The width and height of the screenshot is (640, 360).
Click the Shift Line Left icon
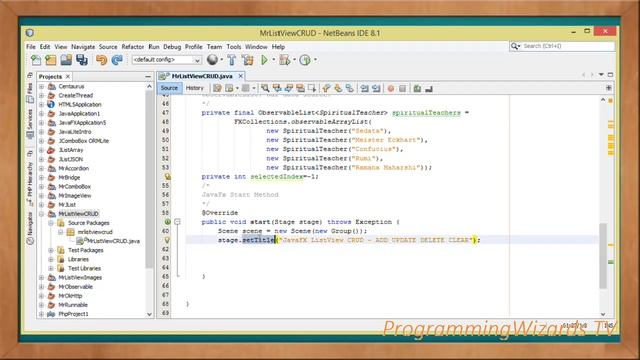(364, 88)
